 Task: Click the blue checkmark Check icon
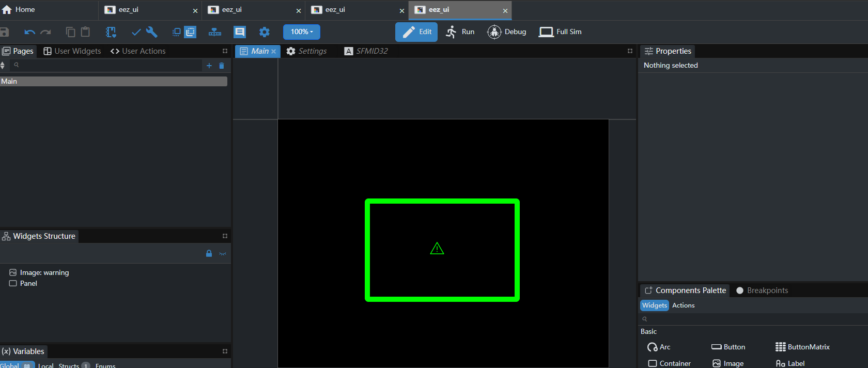coord(136,32)
